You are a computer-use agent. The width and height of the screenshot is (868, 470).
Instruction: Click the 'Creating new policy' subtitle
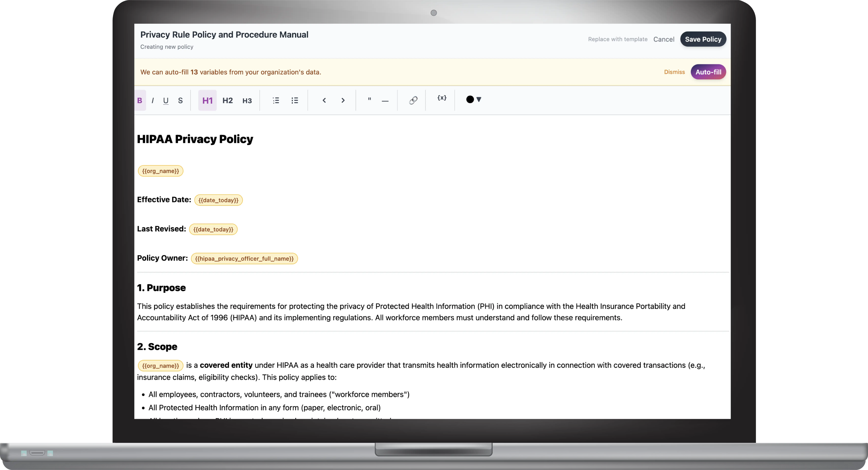coord(167,47)
